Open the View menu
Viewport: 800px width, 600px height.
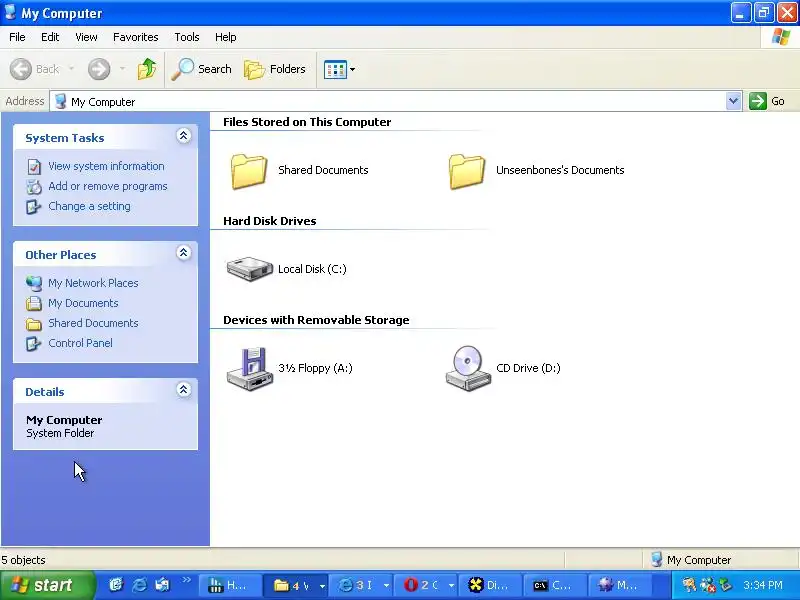tap(86, 37)
